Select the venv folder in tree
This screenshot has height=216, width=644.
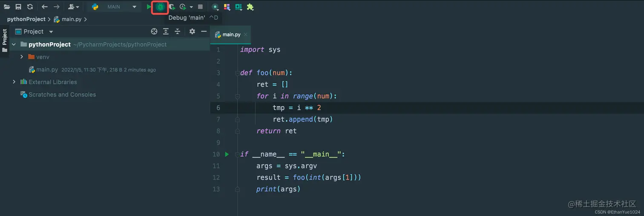pos(39,57)
